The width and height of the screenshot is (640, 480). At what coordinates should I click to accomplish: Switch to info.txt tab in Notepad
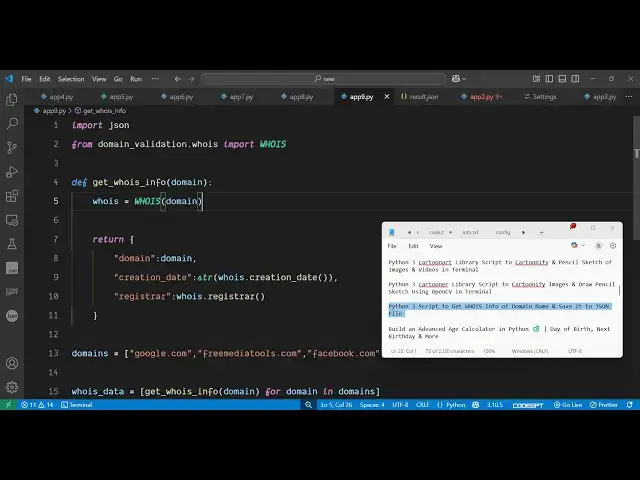coord(470,232)
